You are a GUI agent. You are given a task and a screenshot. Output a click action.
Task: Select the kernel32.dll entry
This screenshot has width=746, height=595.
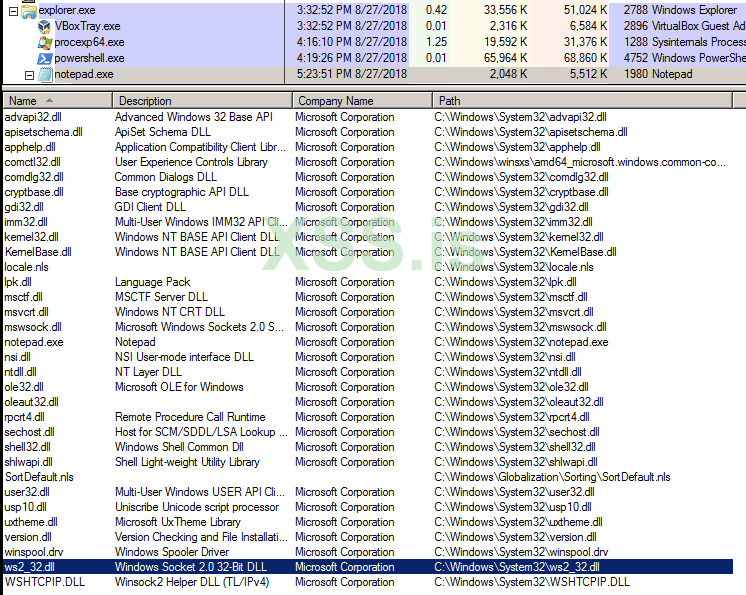(x=368, y=237)
